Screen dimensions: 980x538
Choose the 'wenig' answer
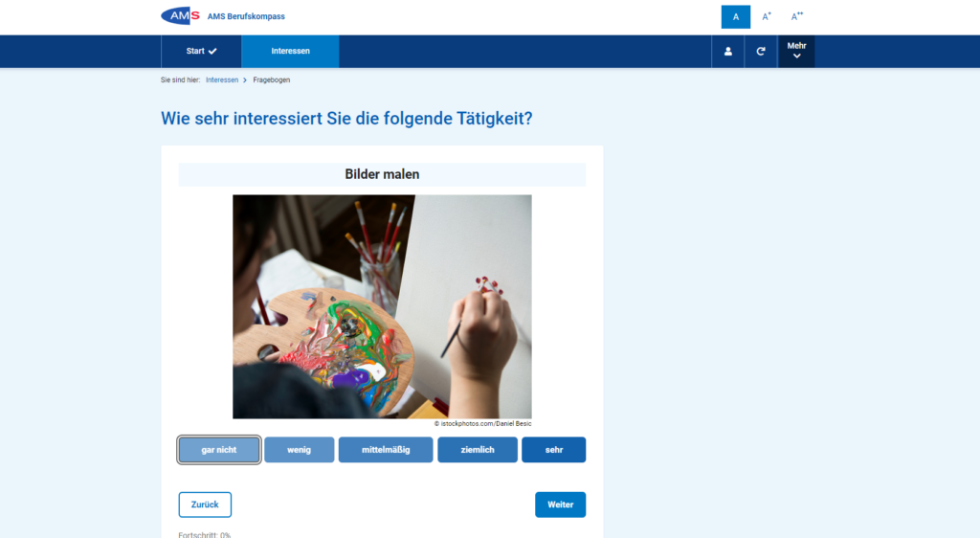299,450
